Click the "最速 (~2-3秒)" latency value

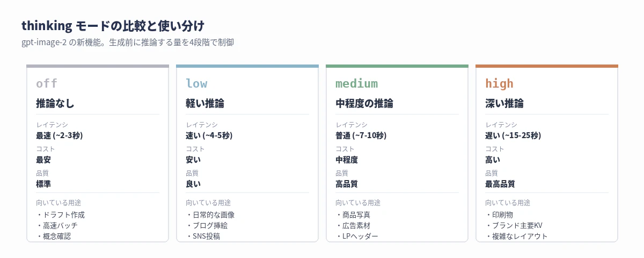point(59,135)
